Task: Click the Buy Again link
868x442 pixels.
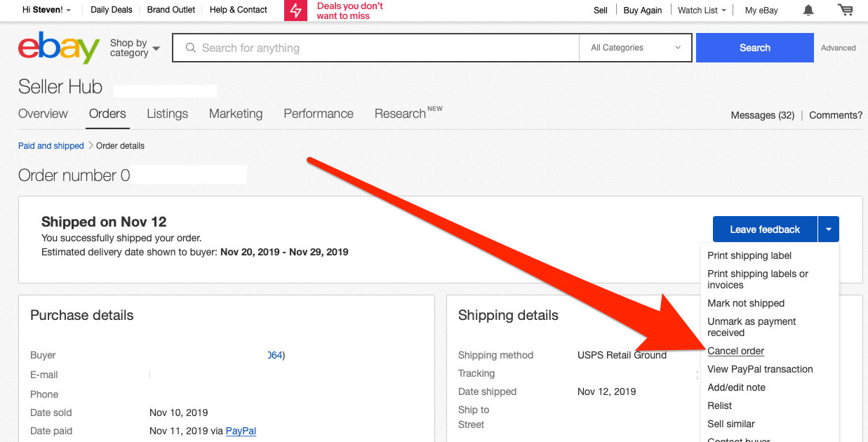Action: (643, 10)
